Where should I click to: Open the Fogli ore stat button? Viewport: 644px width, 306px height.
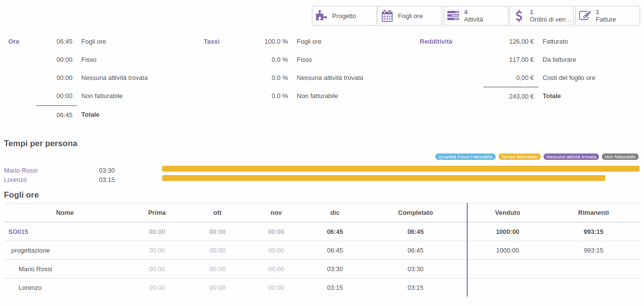pyautogui.click(x=410, y=16)
